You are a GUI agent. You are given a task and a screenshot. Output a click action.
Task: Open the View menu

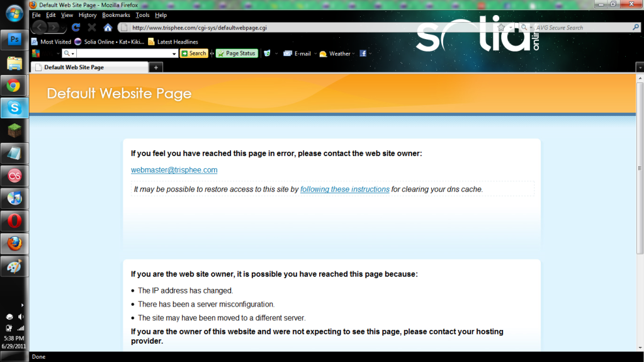click(x=67, y=15)
